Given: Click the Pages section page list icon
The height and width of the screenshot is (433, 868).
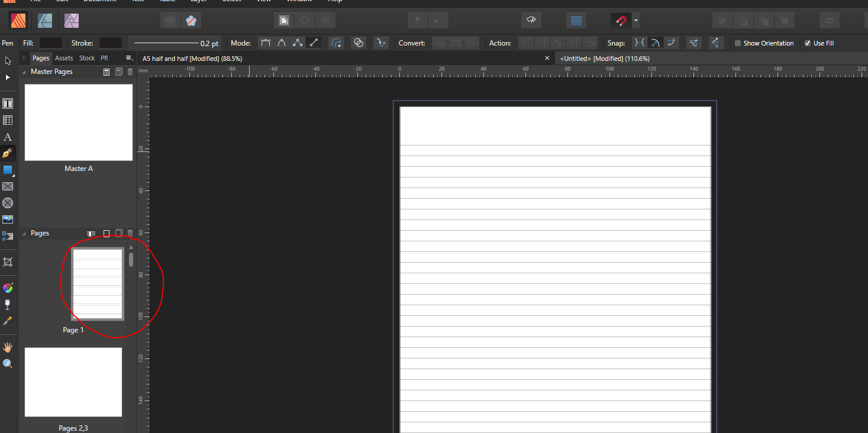Looking at the screenshot, I should click(x=91, y=234).
